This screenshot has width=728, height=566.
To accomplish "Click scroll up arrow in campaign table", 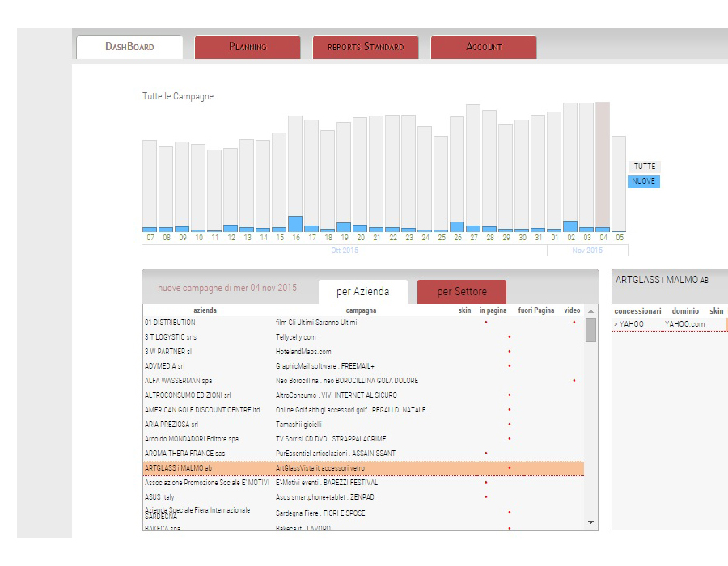I will pyautogui.click(x=591, y=311).
